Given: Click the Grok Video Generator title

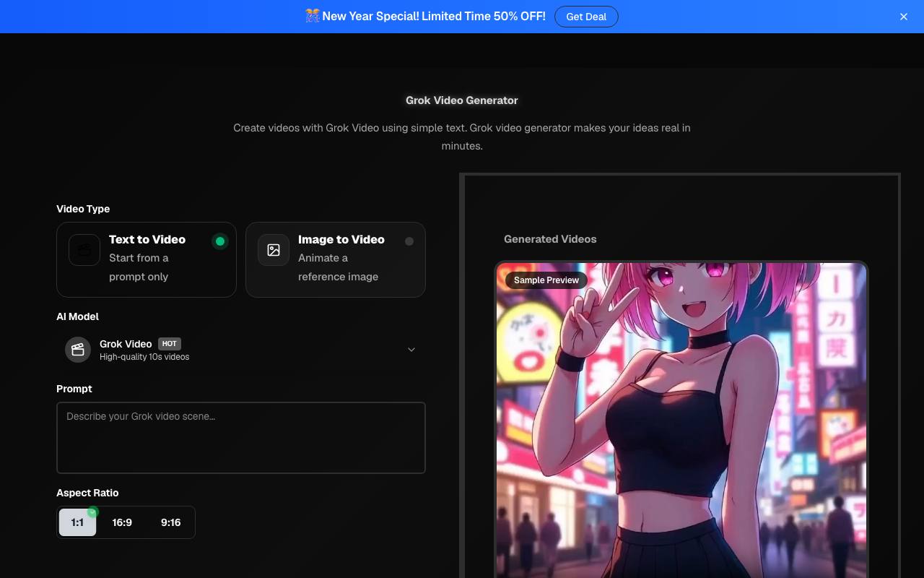Looking at the screenshot, I should point(462,100).
